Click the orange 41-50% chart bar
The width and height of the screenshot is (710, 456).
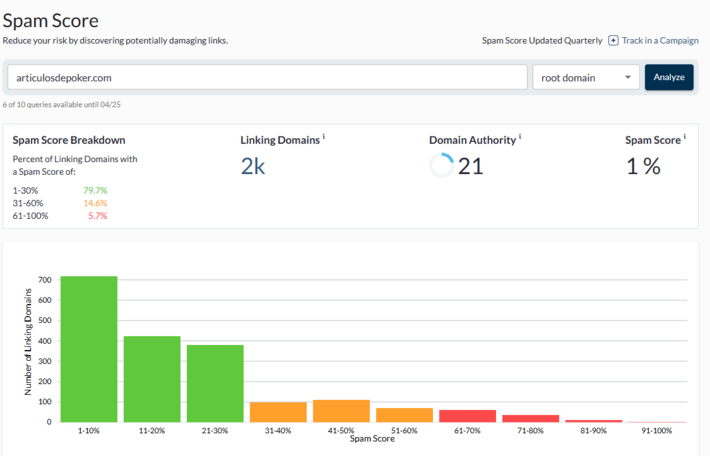tap(341, 411)
